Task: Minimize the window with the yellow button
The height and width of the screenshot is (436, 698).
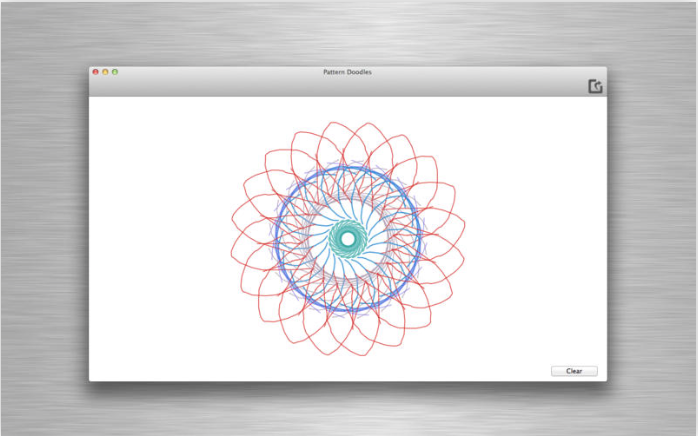Action: click(105, 72)
